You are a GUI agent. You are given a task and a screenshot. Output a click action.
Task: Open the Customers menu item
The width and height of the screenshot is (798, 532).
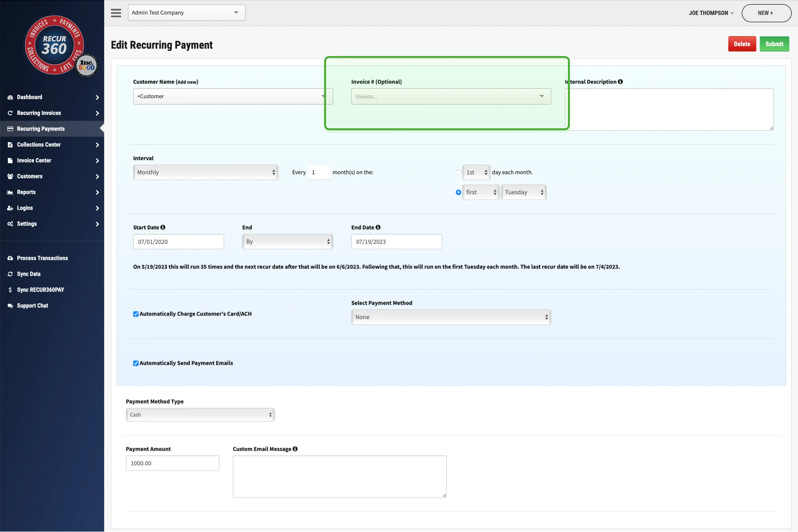pyautogui.click(x=52, y=176)
